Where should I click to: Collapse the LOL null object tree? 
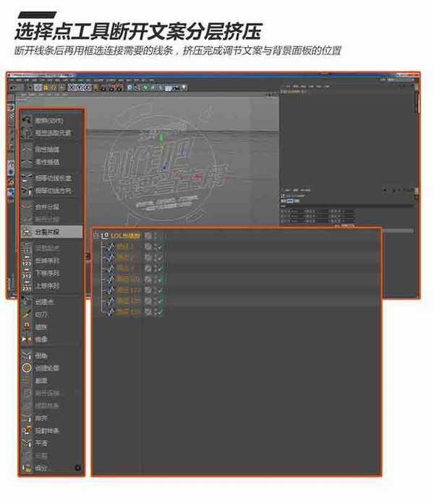95,235
